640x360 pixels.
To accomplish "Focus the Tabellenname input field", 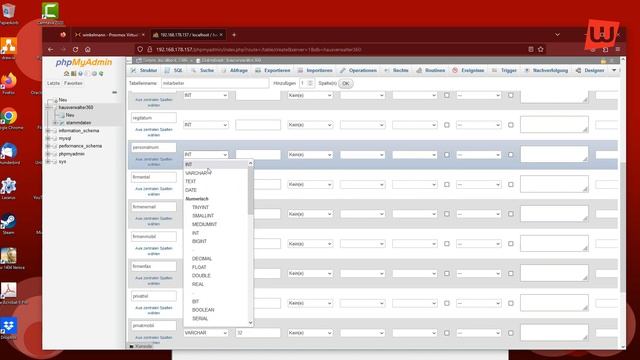I will [x=215, y=83].
